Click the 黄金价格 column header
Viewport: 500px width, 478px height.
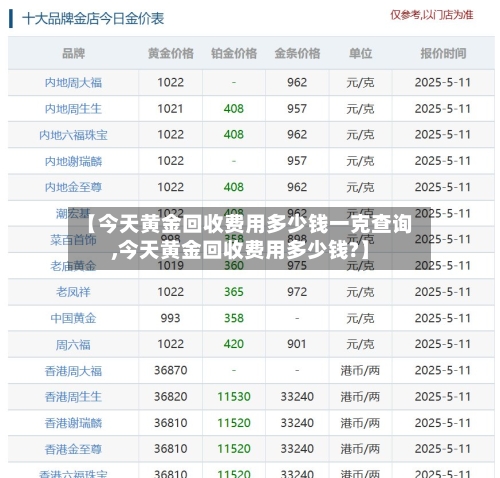click(171, 53)
